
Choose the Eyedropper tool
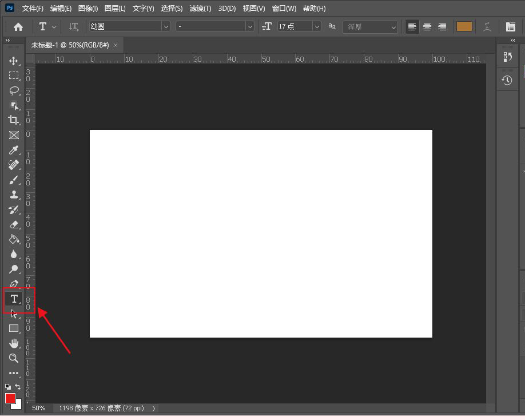(x=14, y=150)
